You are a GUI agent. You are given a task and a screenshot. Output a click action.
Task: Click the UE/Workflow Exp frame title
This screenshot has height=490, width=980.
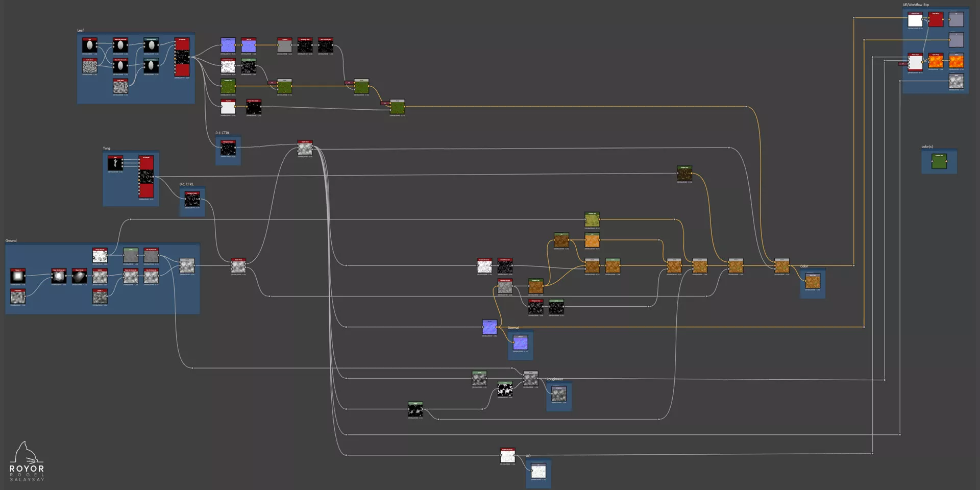pyautogui.click(x=916, y=5)
